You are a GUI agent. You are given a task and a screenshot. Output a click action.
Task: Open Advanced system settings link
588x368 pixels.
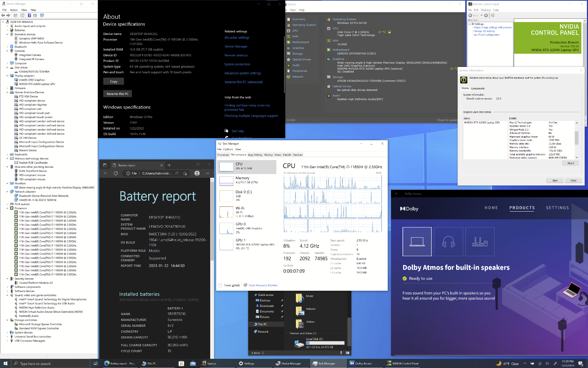tap(243, 73)
